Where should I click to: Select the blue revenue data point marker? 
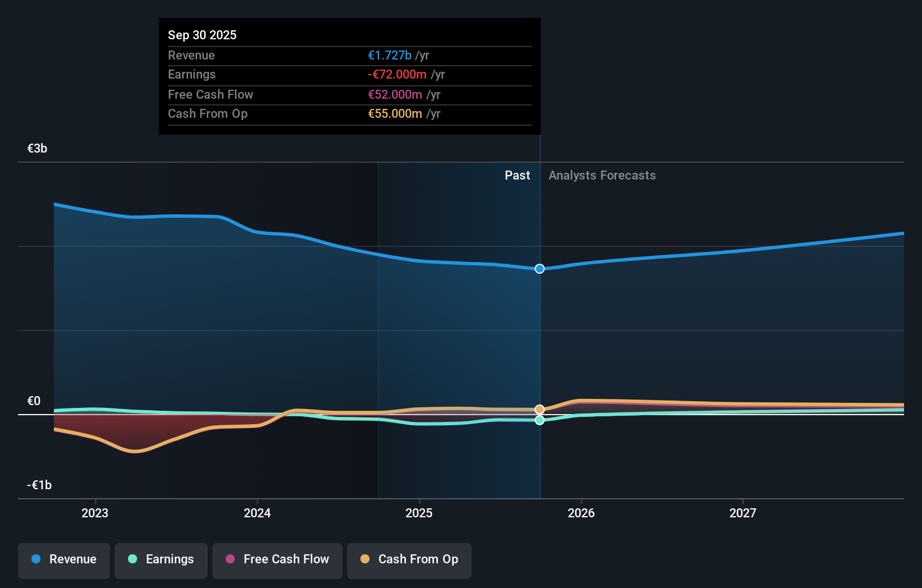tap(539, 269)
